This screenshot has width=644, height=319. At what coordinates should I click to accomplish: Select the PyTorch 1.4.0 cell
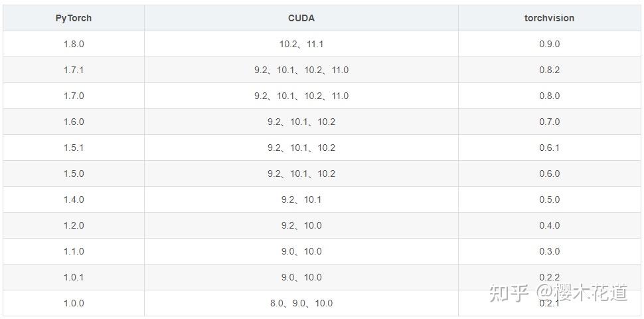click(x=74, y=199)
